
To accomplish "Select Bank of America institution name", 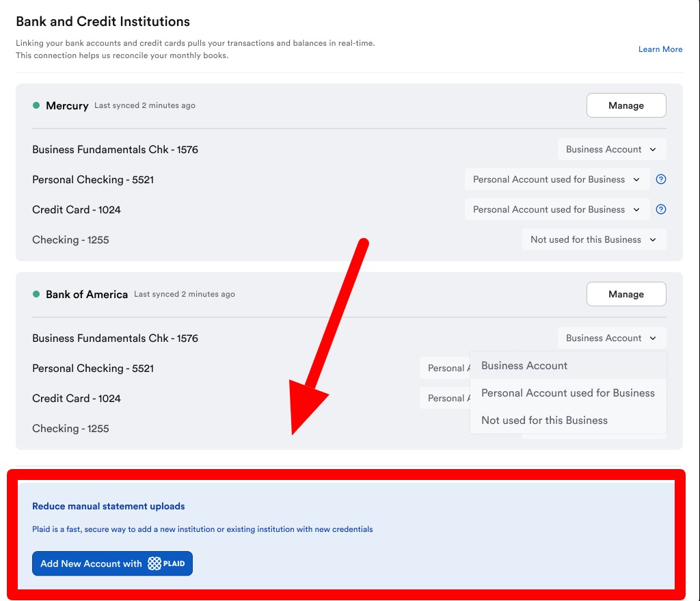I will pos(87,294).
